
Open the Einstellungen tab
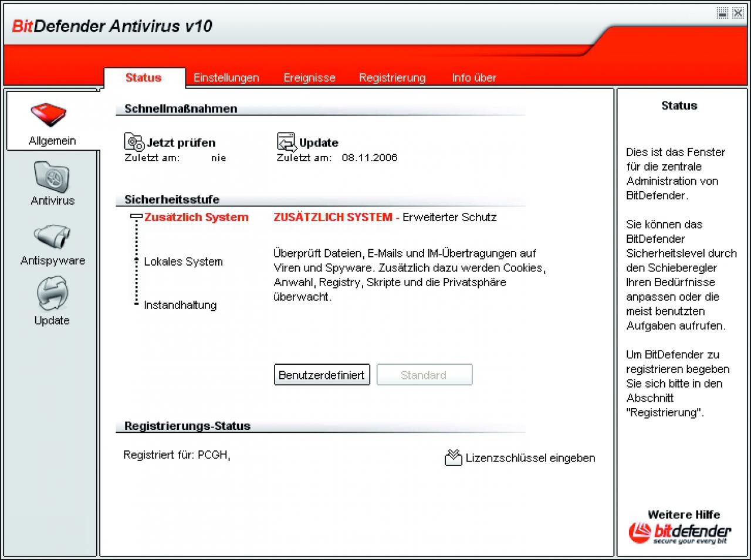tap(226, 78)
